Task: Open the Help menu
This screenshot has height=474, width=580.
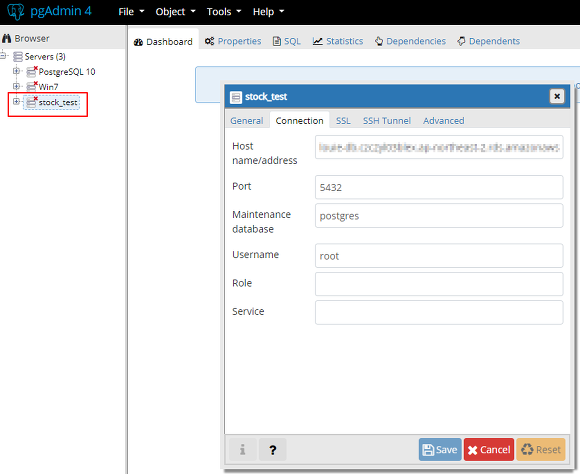Action: pyautogui.click(x=268, y=12)
